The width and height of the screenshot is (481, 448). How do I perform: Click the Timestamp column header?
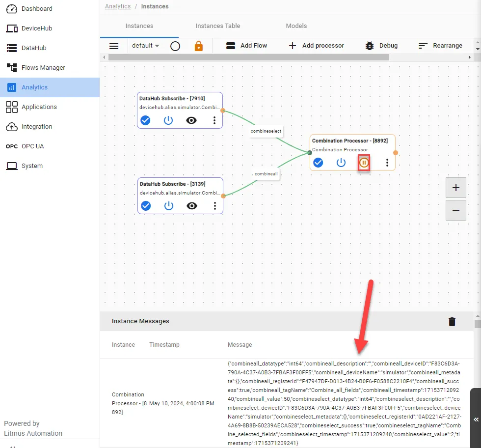(x=164, y=345)
